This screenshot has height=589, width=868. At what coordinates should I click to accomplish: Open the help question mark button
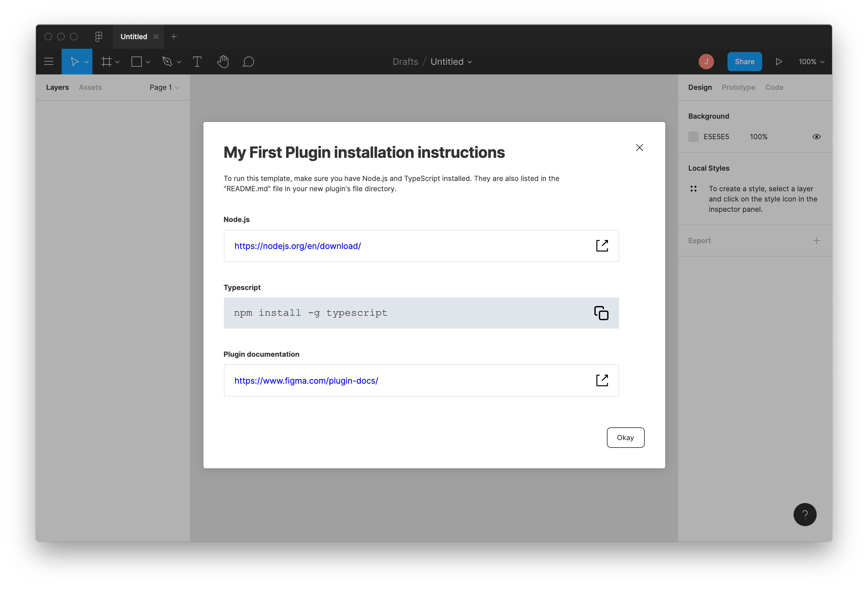804,514
